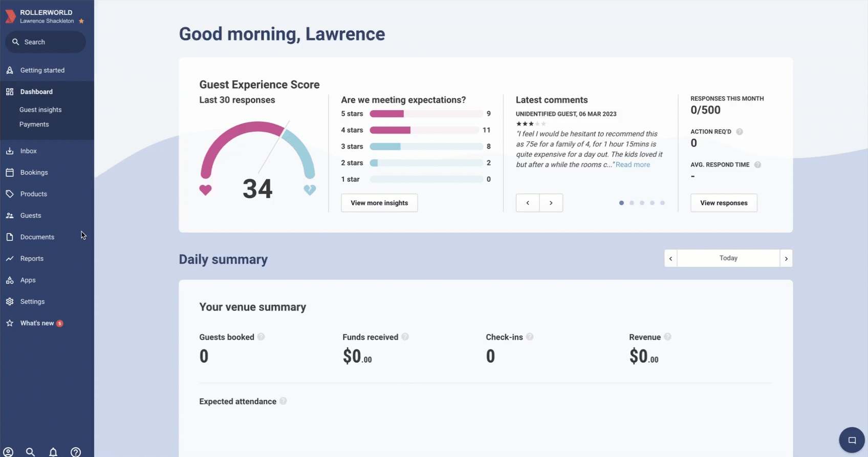This screenshot has width=868, height=457.
Task: Click View more insights button
Action: [x=379, y=203]
